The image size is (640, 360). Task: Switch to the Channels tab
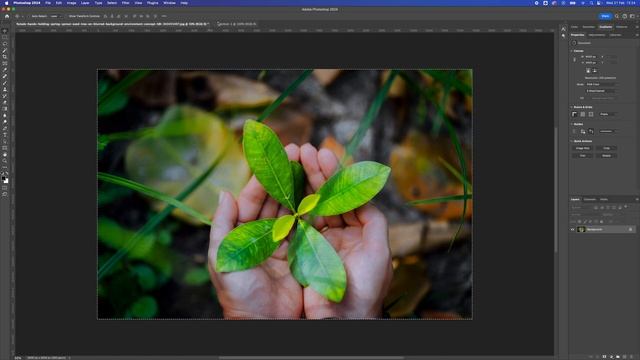click(589, 199)
